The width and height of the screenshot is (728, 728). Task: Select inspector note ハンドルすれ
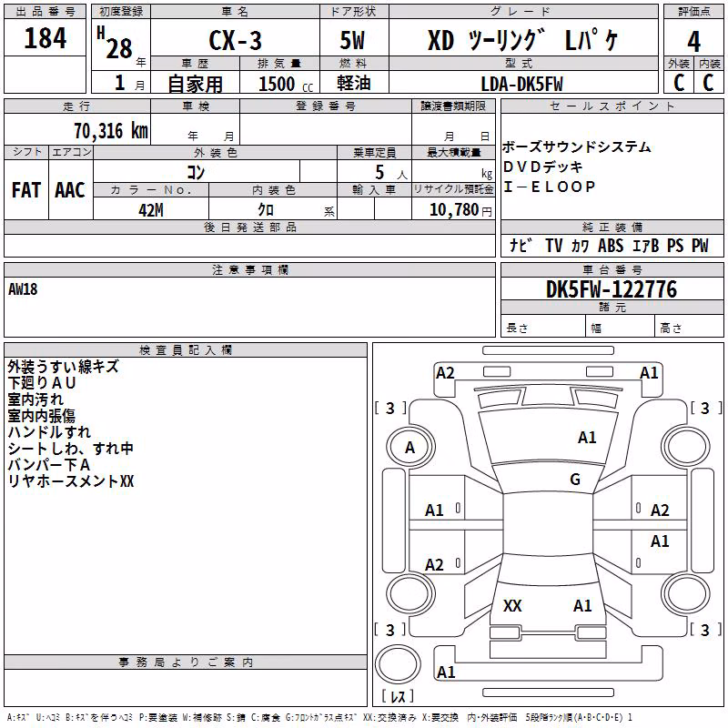tap(49, 431)
